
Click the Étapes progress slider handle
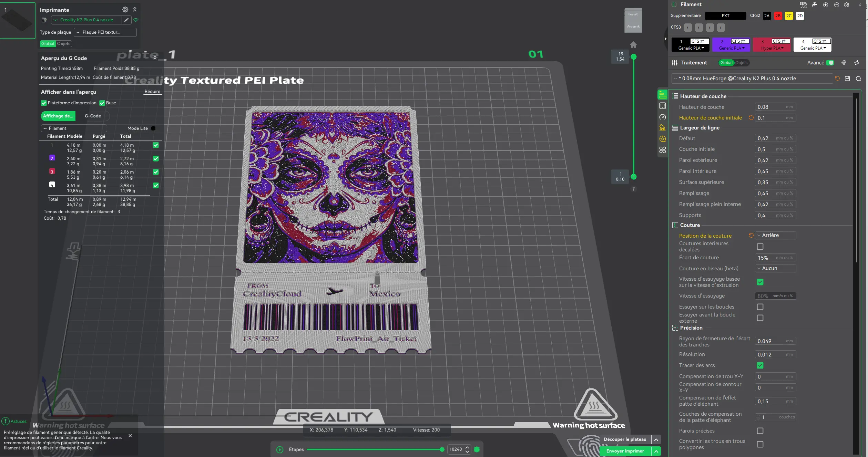pos(442,449)
